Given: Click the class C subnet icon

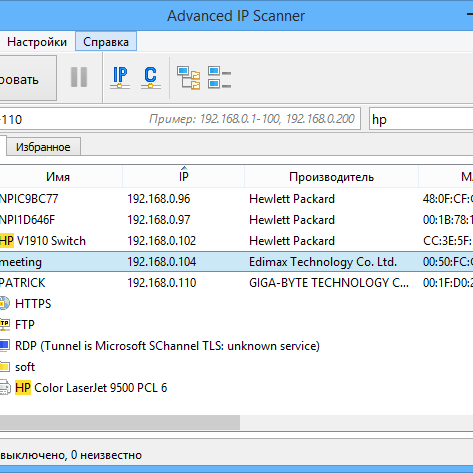Looking at the screenshot, I should point(151,78).
